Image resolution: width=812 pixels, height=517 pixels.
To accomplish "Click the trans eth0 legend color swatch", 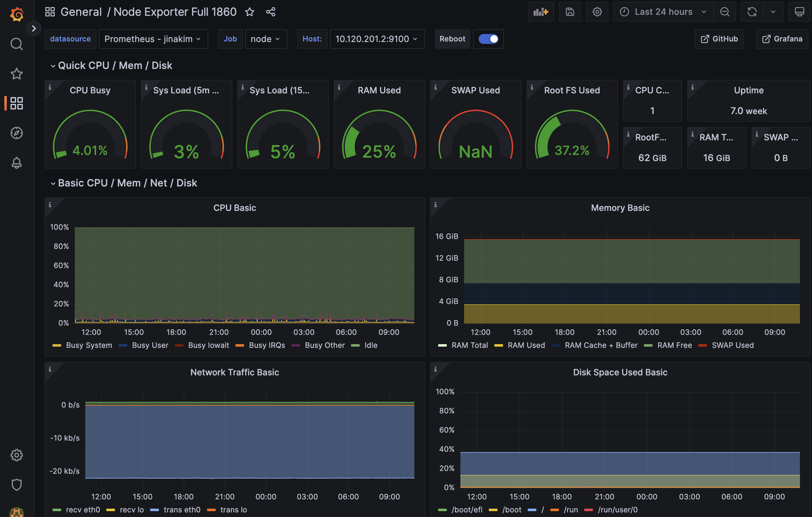I will [x=154, y=510].
